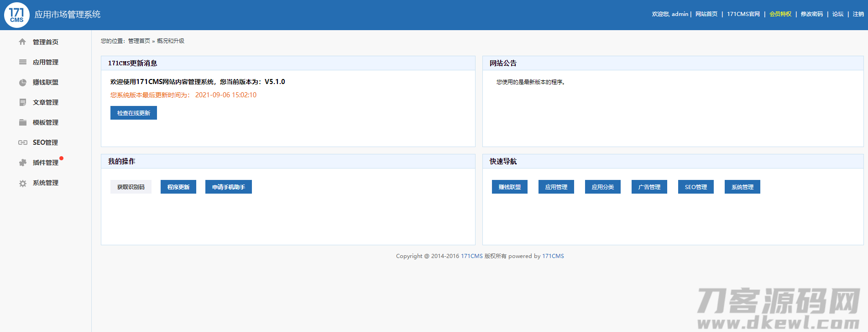Click the puzzle icon beside 插件管理
Image resolution: width=868 pixels, height=332 pixels.
coord(22,163)
